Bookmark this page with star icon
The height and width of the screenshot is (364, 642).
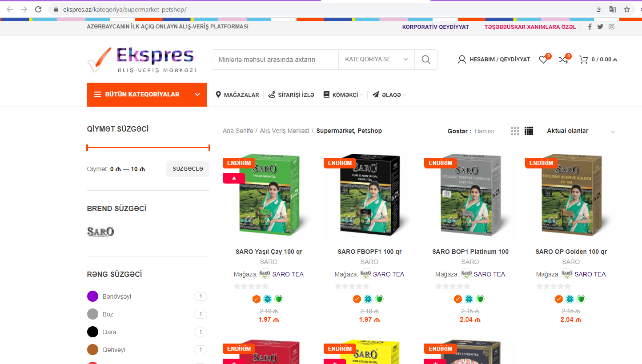coord(627,9)
